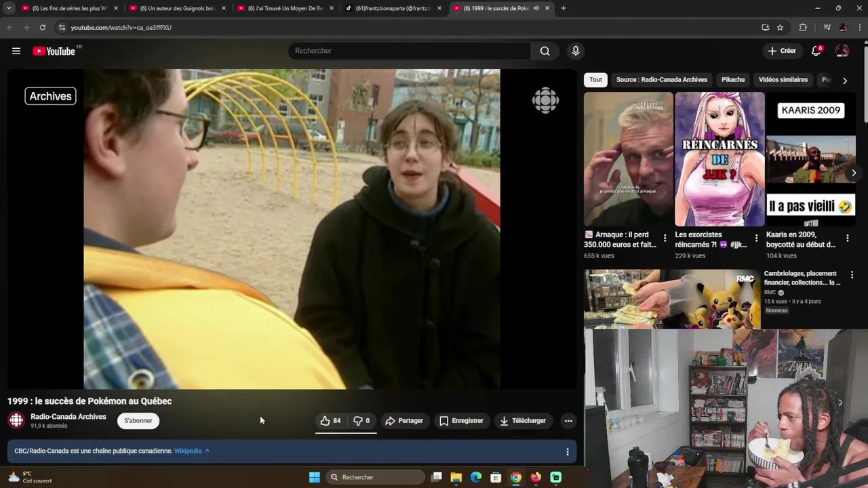Reload the page
The image size is (868, 488).
pos(42,28)
